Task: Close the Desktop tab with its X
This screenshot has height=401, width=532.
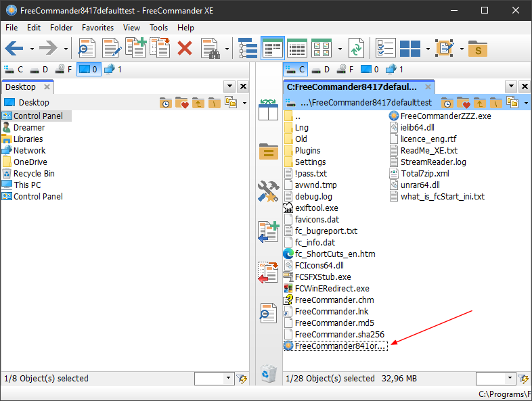Action: pos(47,87)
